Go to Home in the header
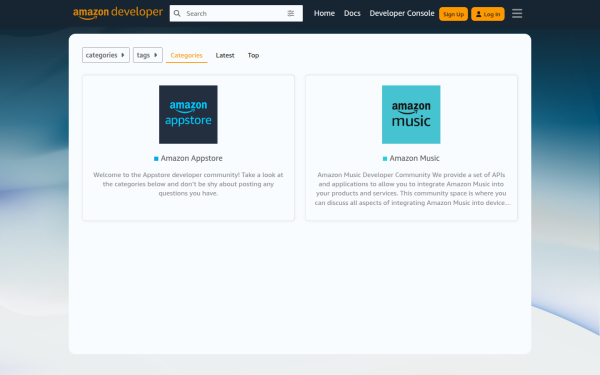This screenshot has height=375, width=600. pos(324,13)
